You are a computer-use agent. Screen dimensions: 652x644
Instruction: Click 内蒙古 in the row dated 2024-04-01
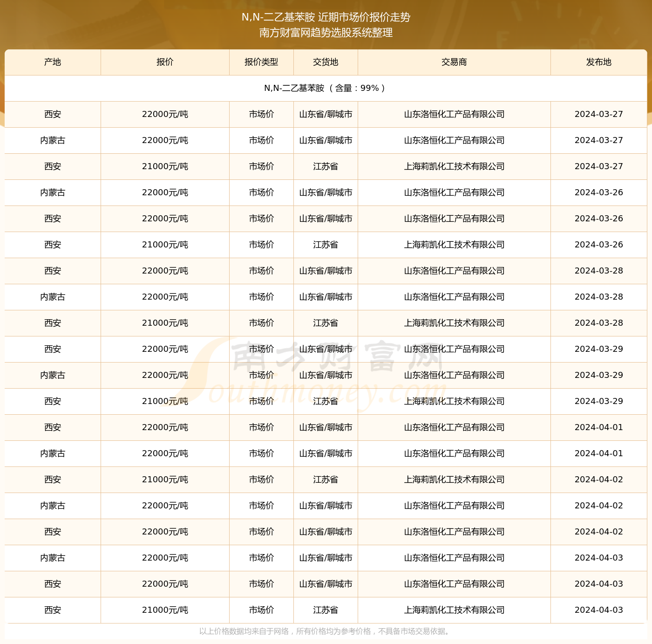(53, 453)
